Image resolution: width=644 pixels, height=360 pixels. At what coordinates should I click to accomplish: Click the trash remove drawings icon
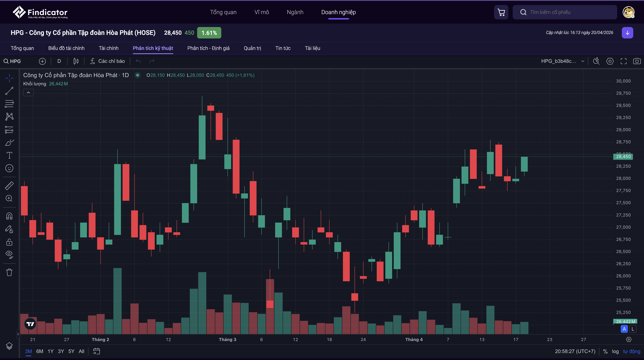(x=9, y=272)
